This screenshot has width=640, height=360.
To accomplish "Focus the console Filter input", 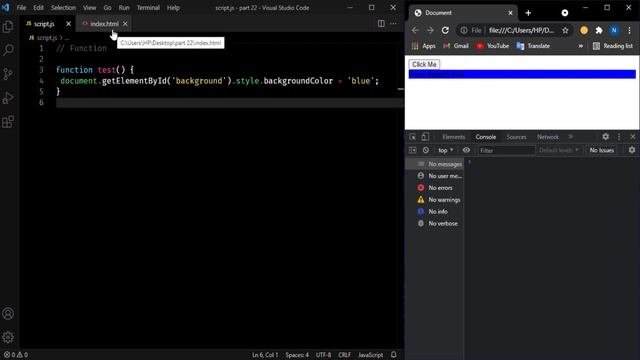I will 506,151.
